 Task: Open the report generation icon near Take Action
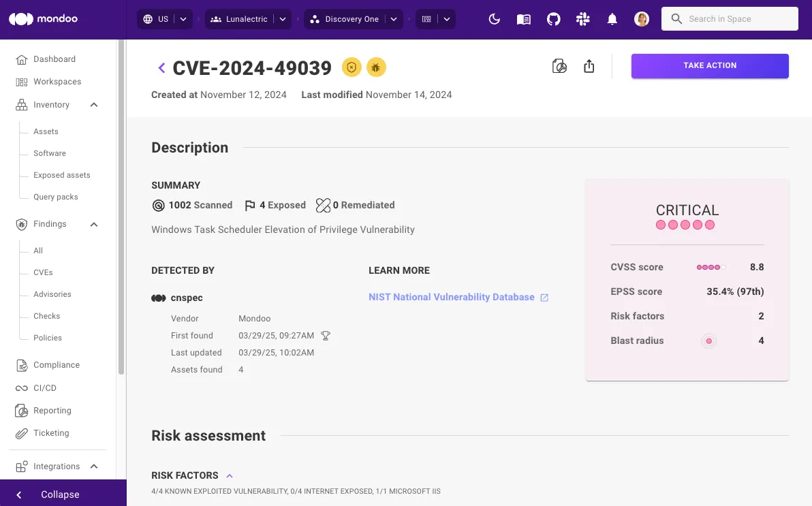point(559,66)
